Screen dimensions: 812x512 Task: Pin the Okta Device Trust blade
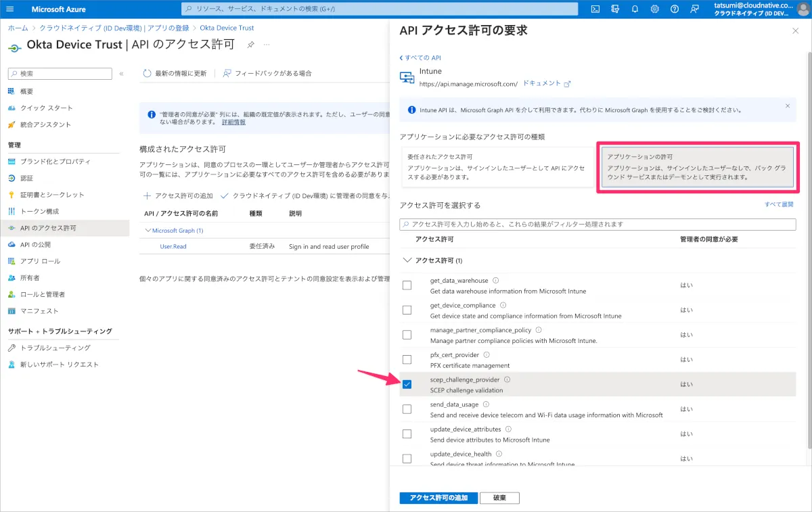[250, 45]
